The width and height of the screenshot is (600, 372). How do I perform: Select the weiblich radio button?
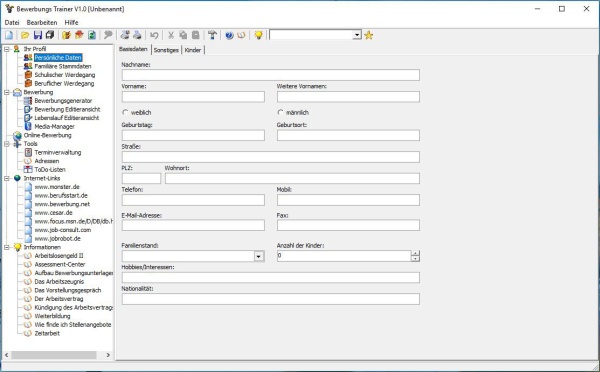click(x=125, y=113)
